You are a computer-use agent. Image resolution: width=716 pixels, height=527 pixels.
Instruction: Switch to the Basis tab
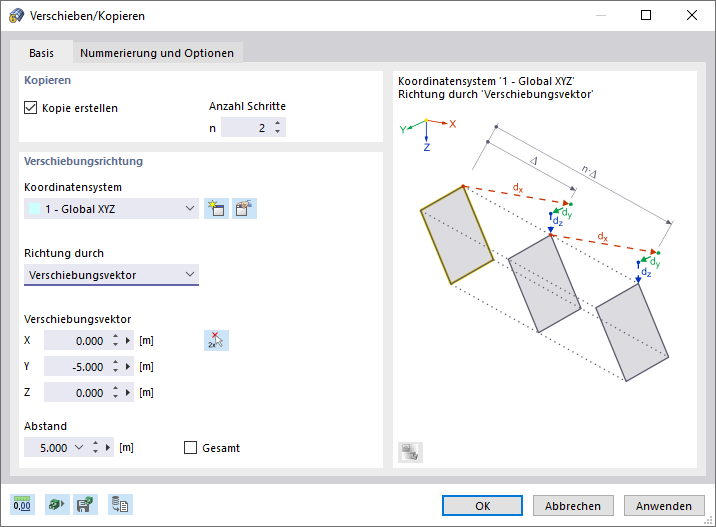point(42,53)
